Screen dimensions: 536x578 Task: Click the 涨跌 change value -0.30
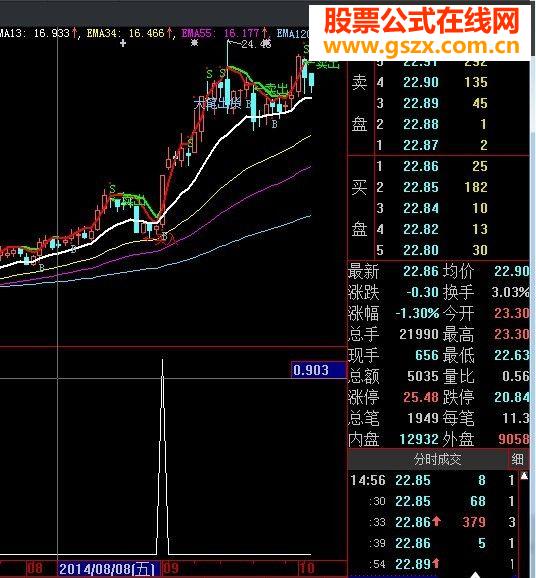pyautogui.click(x=422, y=292)
